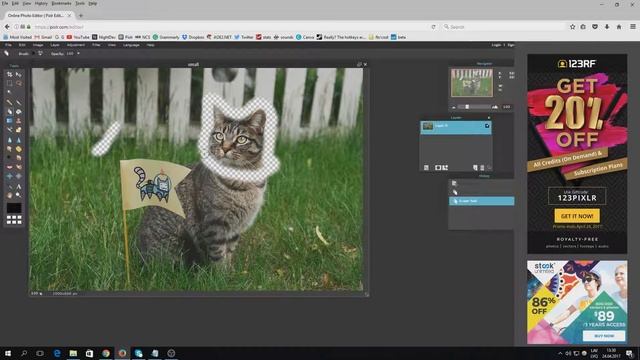Viewport: 640px width, 360px height.
Task: Select the Burn tool
Action: click(x=18, y=158)
